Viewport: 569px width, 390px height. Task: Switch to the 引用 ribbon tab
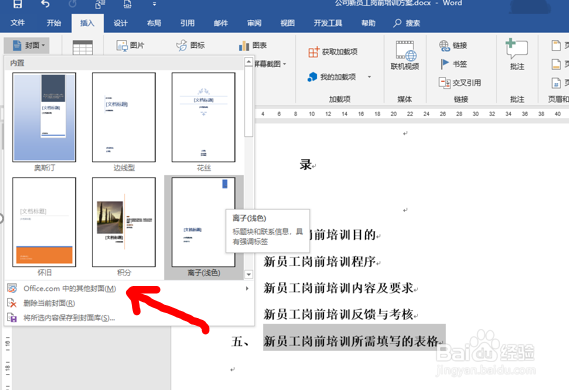187,23
